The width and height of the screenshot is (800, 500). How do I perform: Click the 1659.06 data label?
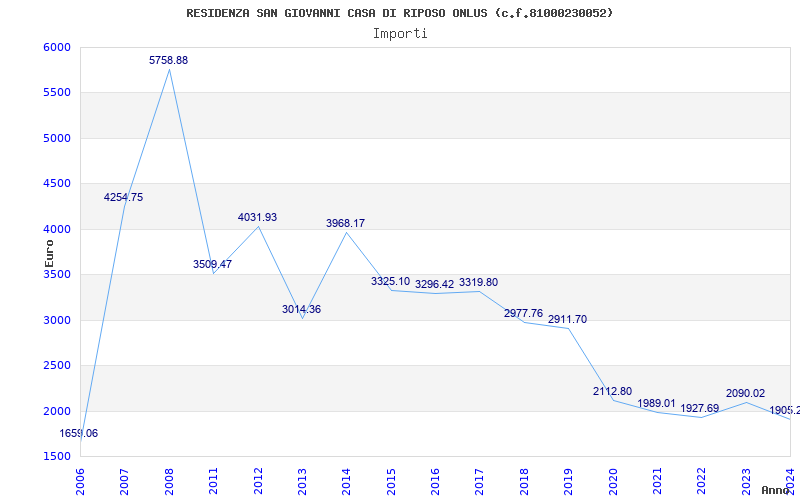point(79,434)
